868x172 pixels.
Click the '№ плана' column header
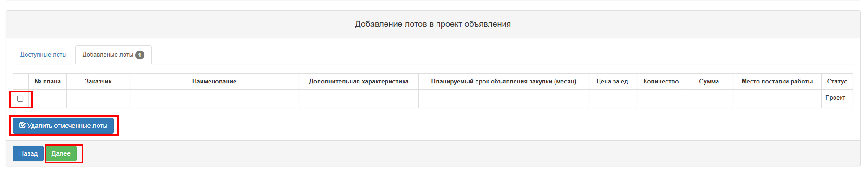point(48,82)
